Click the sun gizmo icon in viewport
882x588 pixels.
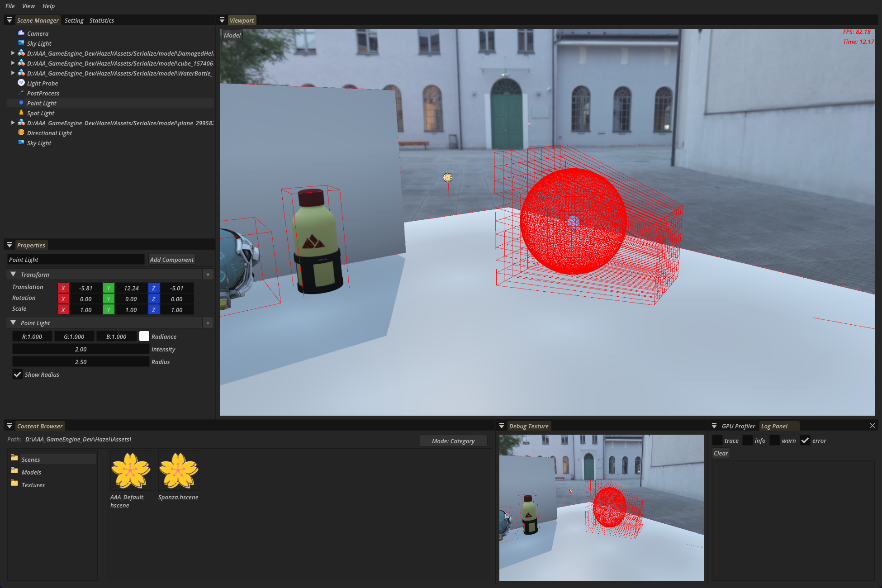click(447, 178)
